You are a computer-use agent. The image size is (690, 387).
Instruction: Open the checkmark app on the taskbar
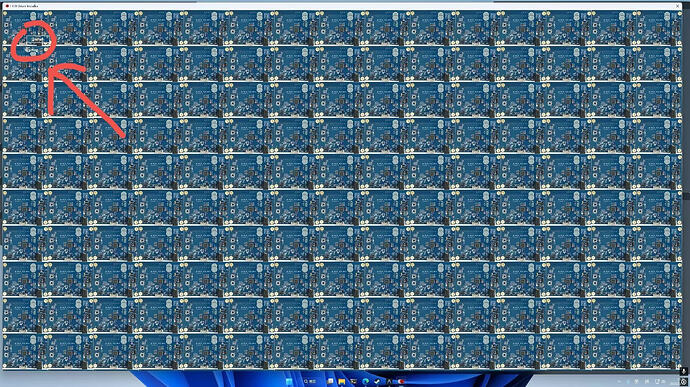click(x=377, y=381)
